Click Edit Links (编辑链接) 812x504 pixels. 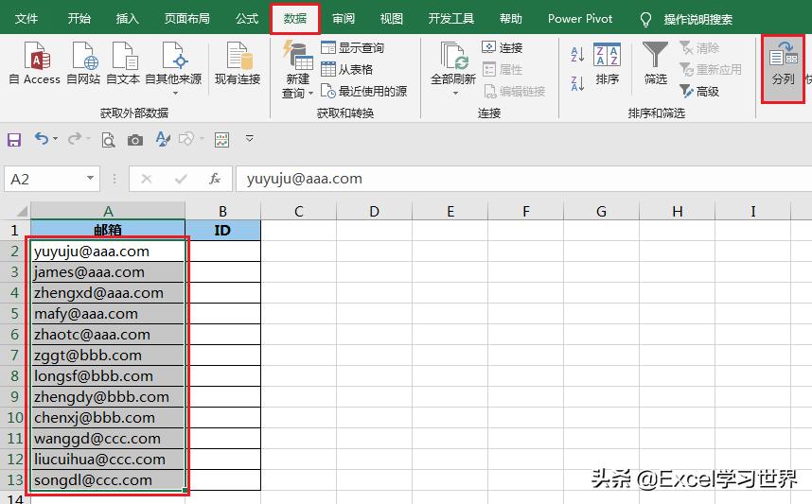coord(514,92)
